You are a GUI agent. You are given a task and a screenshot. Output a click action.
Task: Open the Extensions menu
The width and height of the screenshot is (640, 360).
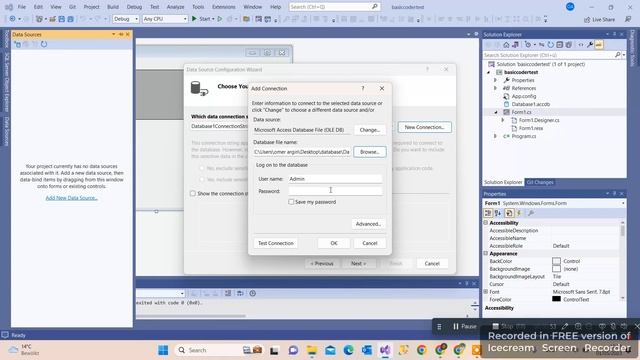coord(224,7)
